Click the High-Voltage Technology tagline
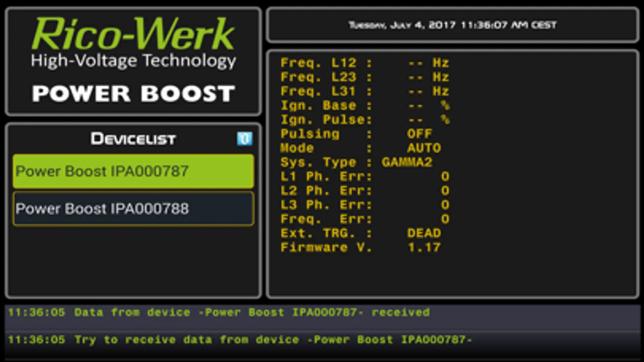The height and width of the screenshot is (362, 644). (x=133, y=61)
